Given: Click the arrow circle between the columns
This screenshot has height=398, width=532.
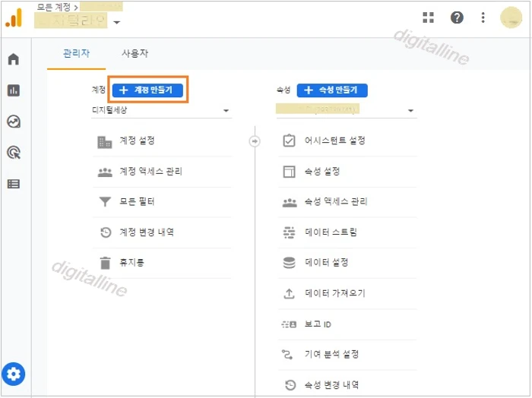Looking at the screenshot, I should click(x=255, y=141).
